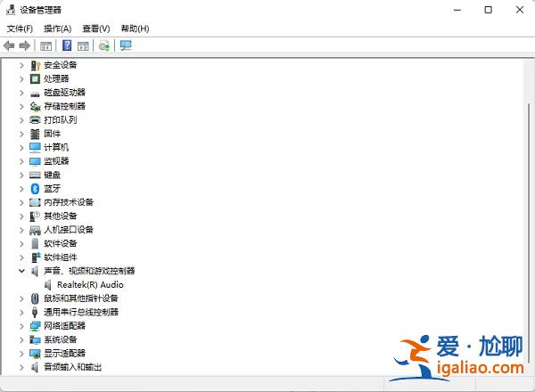Click the vertical scrollbar thumb
Image resolution: width=535 pixels, height=392 pixels.
tap(529, 233)
